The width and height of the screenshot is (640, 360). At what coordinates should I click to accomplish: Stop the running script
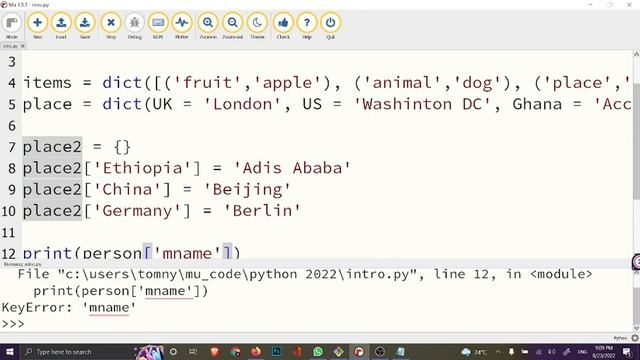pos(111,25)
